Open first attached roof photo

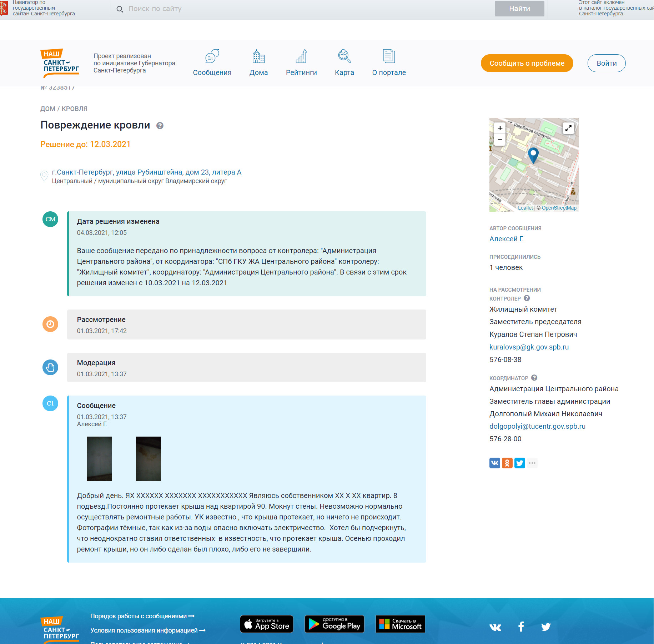tap(99, 459)
